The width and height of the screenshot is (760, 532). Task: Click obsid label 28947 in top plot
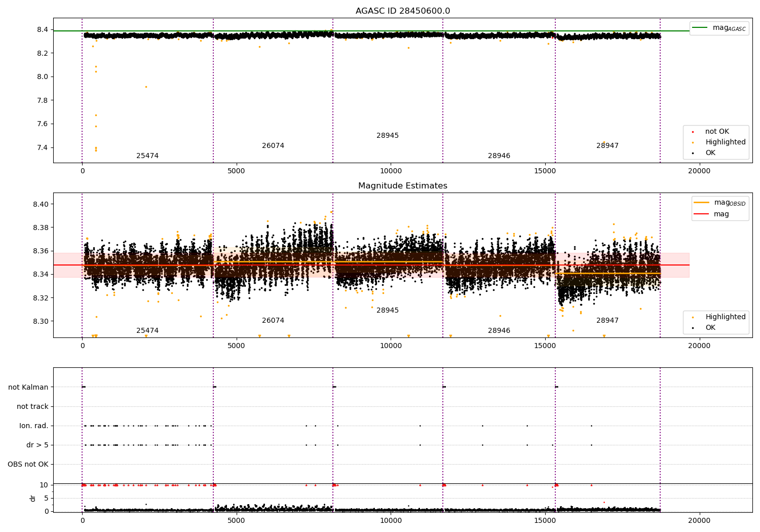click(607, 146)
